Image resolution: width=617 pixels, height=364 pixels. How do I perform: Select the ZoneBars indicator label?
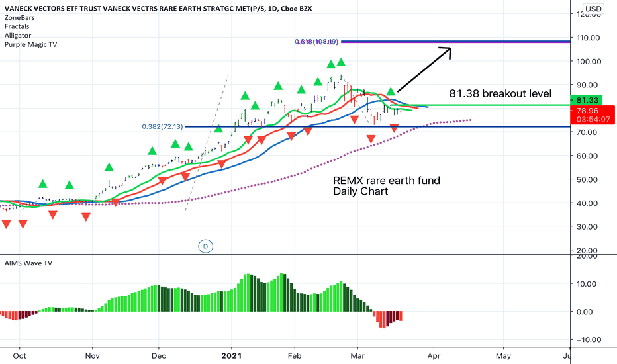coord(20,18)
